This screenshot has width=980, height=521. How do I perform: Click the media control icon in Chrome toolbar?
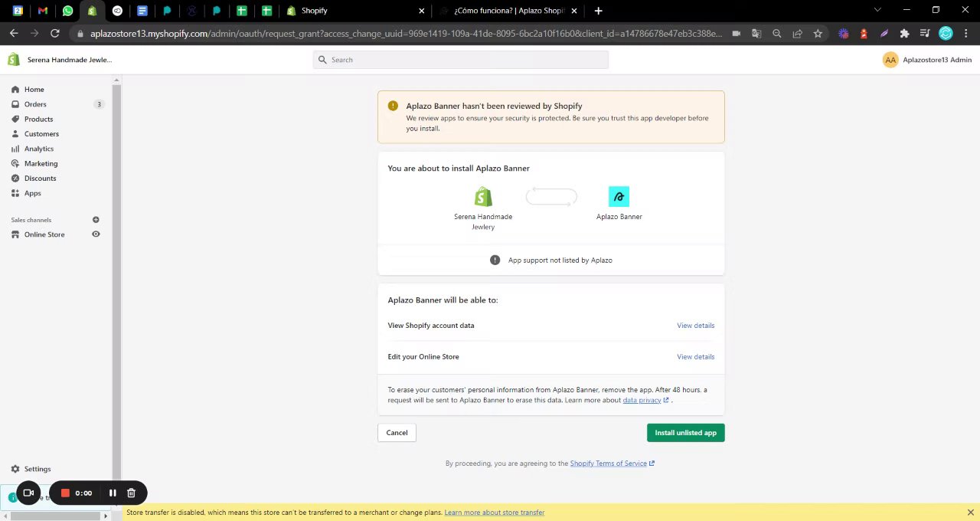[x=925, y=34]
